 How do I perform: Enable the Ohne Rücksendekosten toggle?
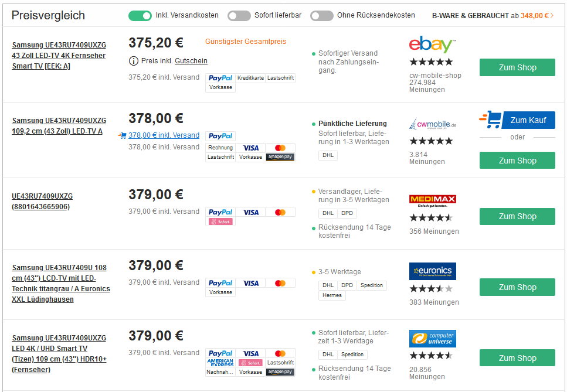pyautogui.click(x=322, y=16)
